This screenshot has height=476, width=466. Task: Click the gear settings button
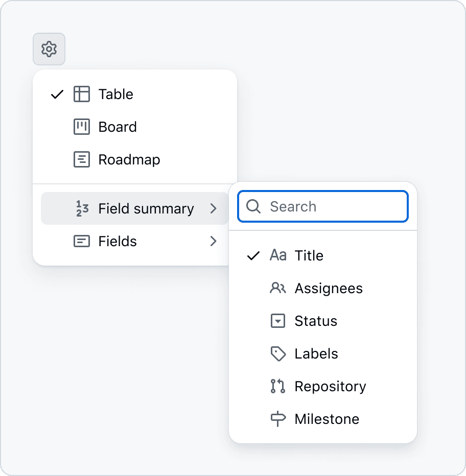49,49
